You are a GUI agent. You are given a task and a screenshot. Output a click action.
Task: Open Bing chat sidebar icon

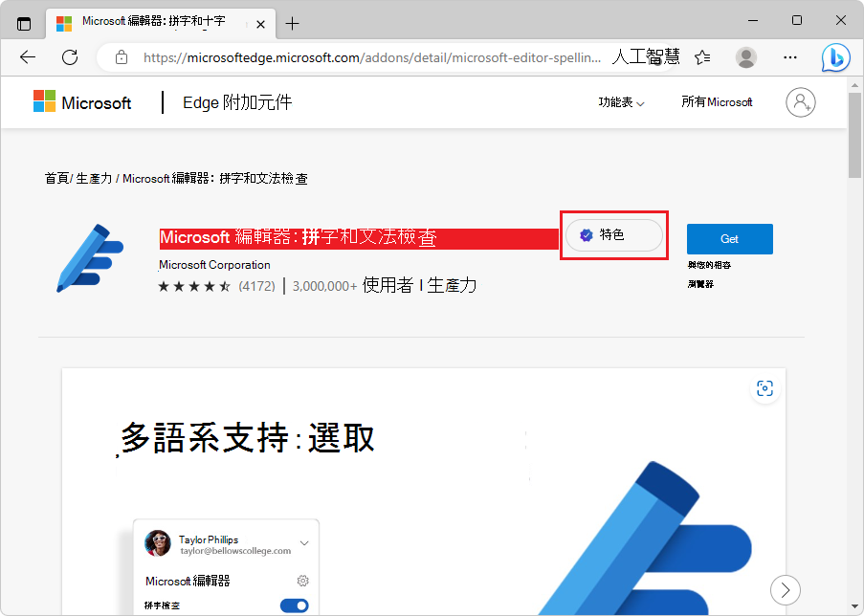(835, 57)
